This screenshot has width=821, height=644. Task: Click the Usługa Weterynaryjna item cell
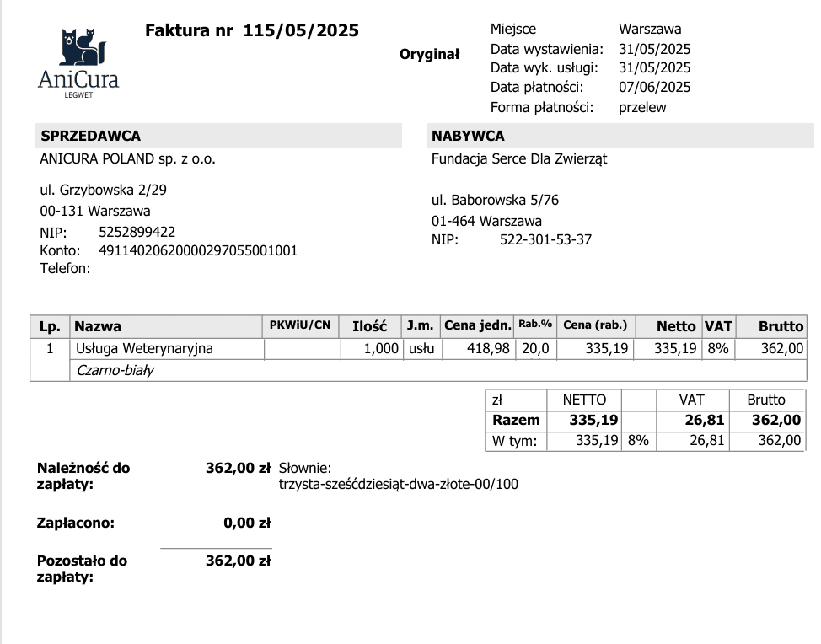144,348
